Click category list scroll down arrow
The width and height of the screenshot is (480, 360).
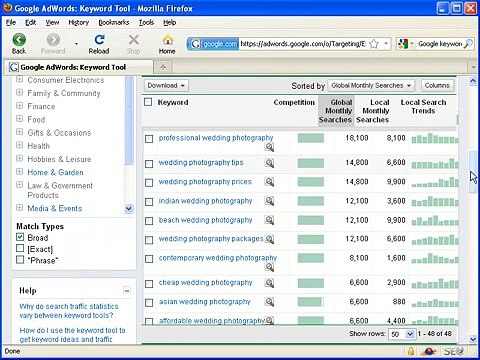129,209
